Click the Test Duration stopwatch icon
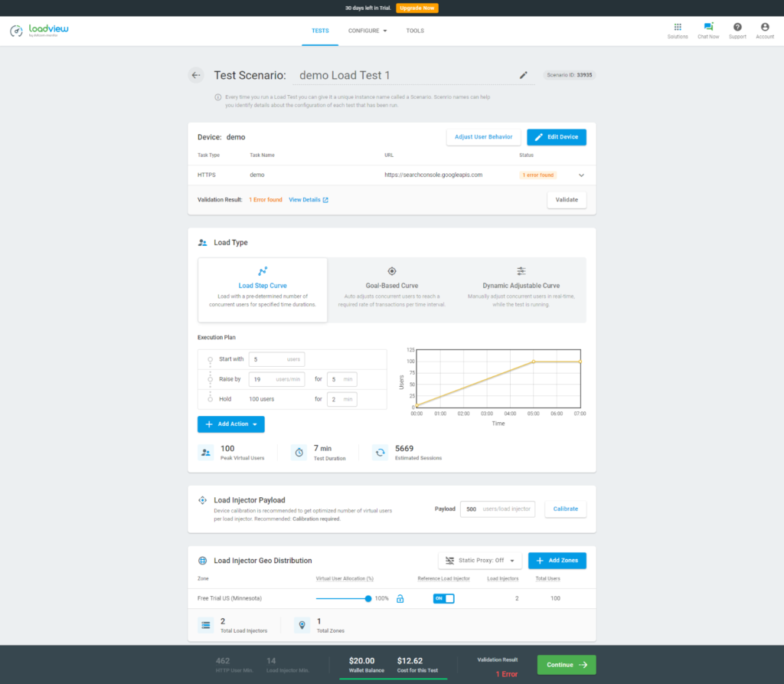784x684 pixels. 299,453
